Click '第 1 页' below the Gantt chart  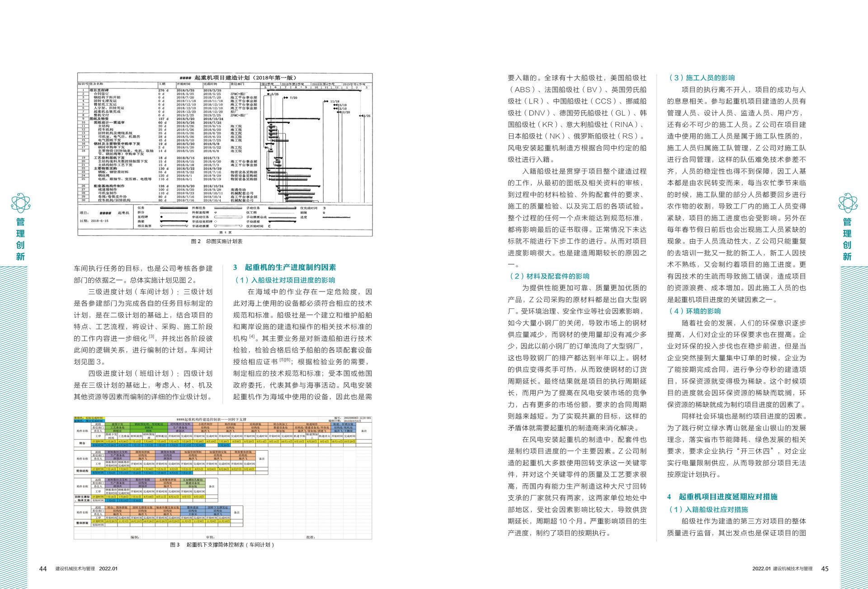point(225,232)
